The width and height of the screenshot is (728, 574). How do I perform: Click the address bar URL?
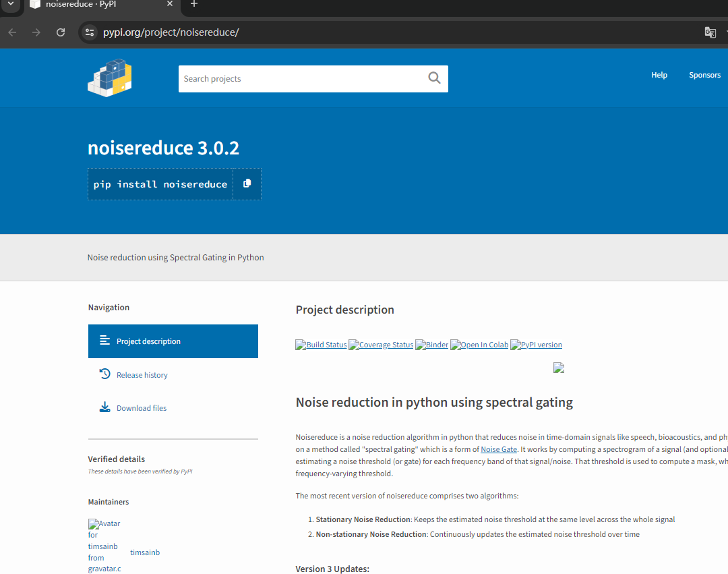point(171,32)
